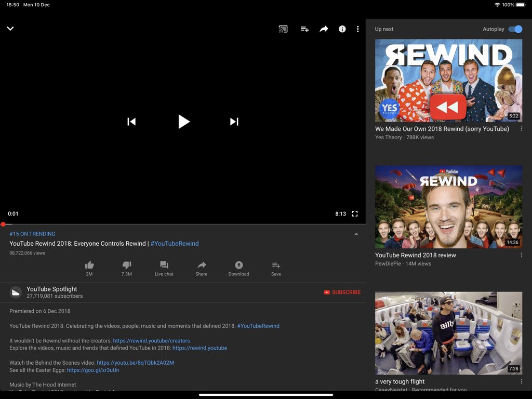
Task: Play the video
Action: click(x=183, y=122)
